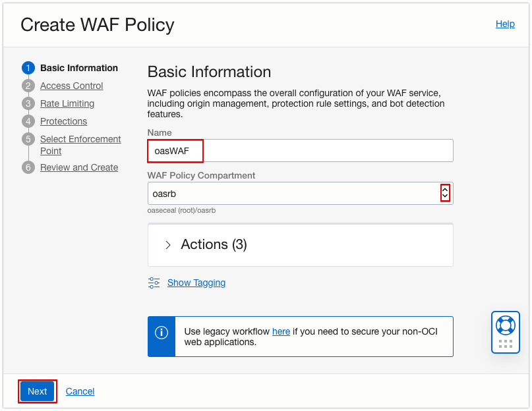
Task: Click the Next button
Action: coord(37,391)
